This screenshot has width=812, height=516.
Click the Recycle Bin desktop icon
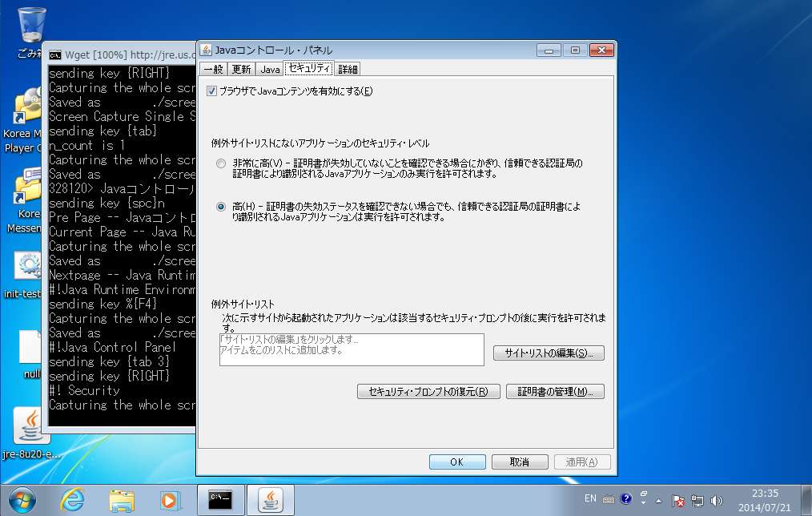tap(30, 26)
